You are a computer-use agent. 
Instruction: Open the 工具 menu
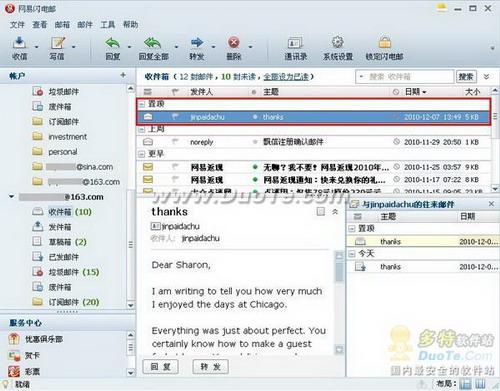click(x=108, y=24)
